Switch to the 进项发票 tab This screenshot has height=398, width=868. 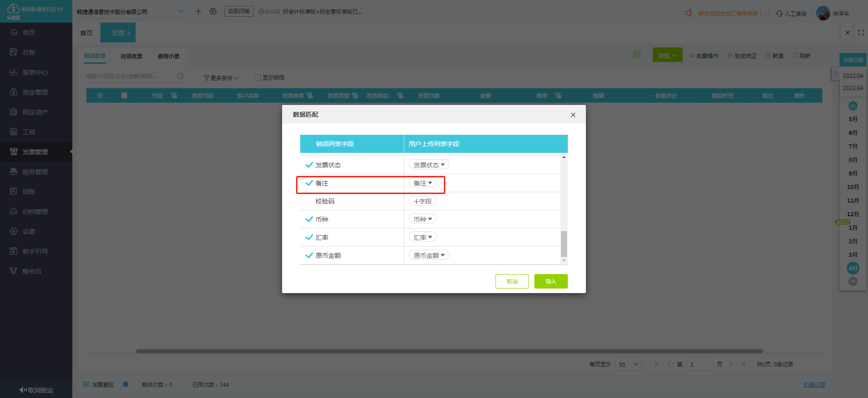tap(131, 57)
